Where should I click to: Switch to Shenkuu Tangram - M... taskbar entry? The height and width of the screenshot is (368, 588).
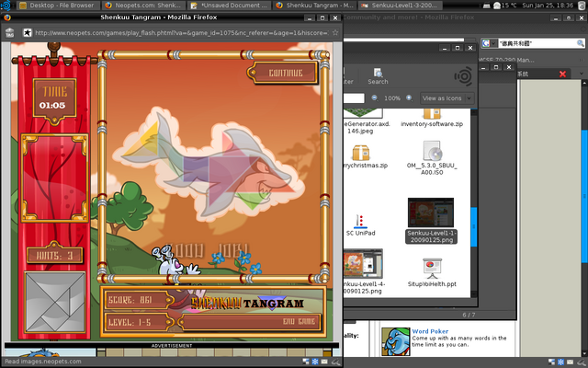[x=315, y=6]
